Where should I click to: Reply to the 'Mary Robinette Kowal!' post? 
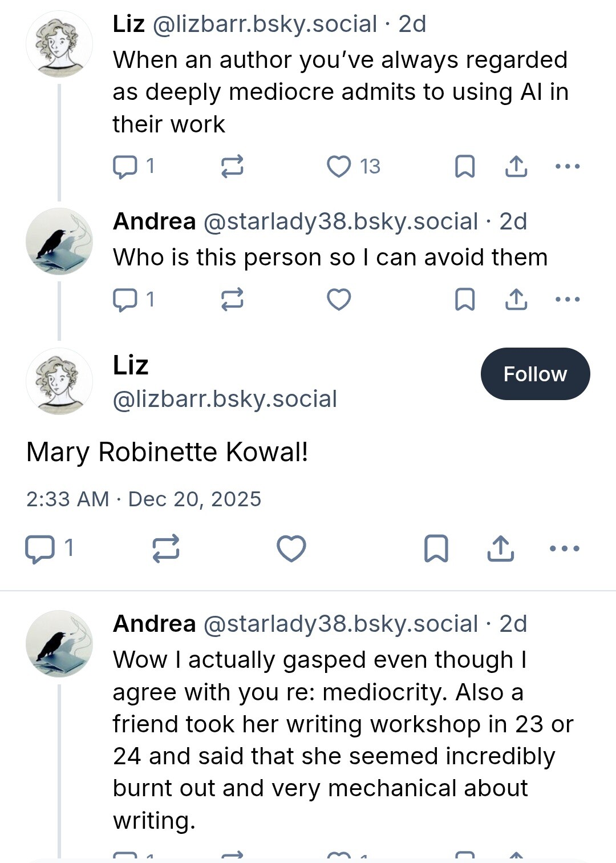pos(40,549)
